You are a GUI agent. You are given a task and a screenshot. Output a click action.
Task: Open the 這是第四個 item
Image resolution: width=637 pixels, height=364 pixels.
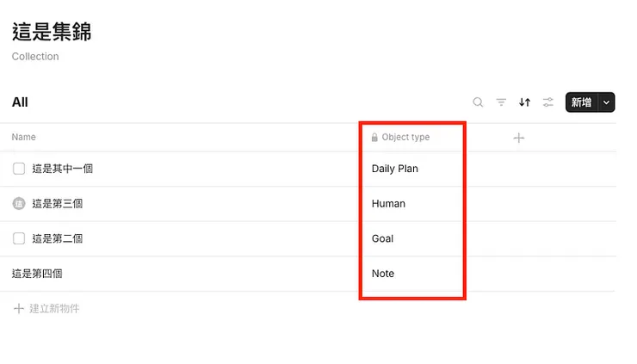point(37,274)
